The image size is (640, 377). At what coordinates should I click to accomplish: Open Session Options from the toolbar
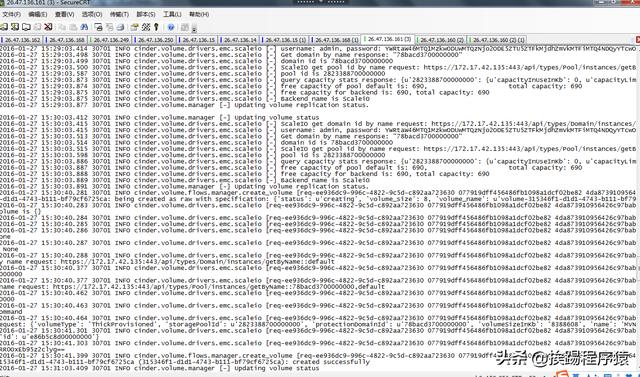[x=134, y=27]
